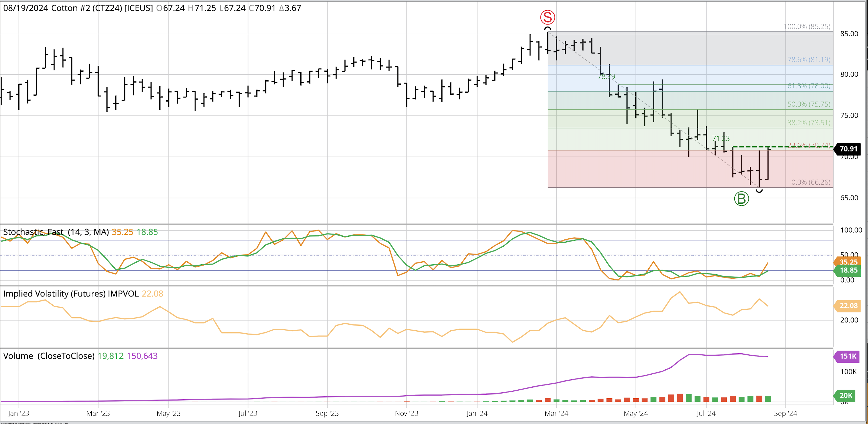Viewport: 868px width, 424px height.
Task: Click the black 70.91 last price tag
Action: 848,149
